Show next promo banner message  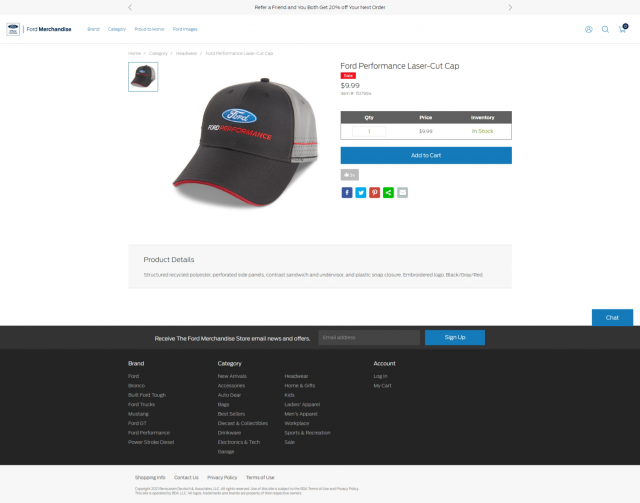click(x=510, y=7)
